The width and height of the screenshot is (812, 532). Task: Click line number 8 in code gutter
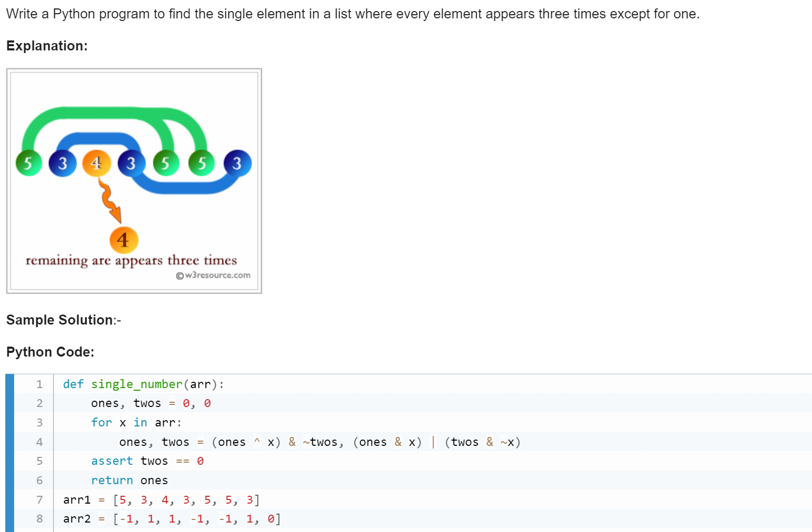(39, 519)
